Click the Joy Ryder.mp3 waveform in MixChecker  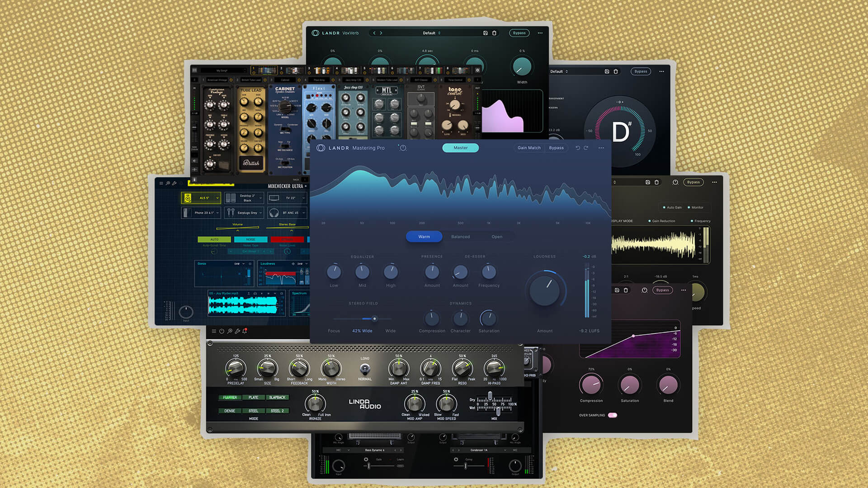click(243, 305)
